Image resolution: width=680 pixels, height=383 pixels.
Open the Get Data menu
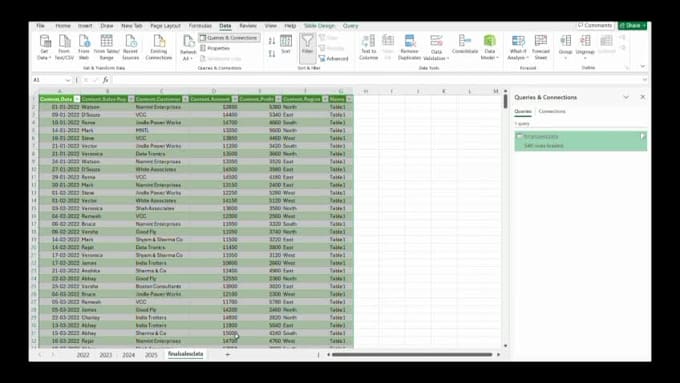44,47
